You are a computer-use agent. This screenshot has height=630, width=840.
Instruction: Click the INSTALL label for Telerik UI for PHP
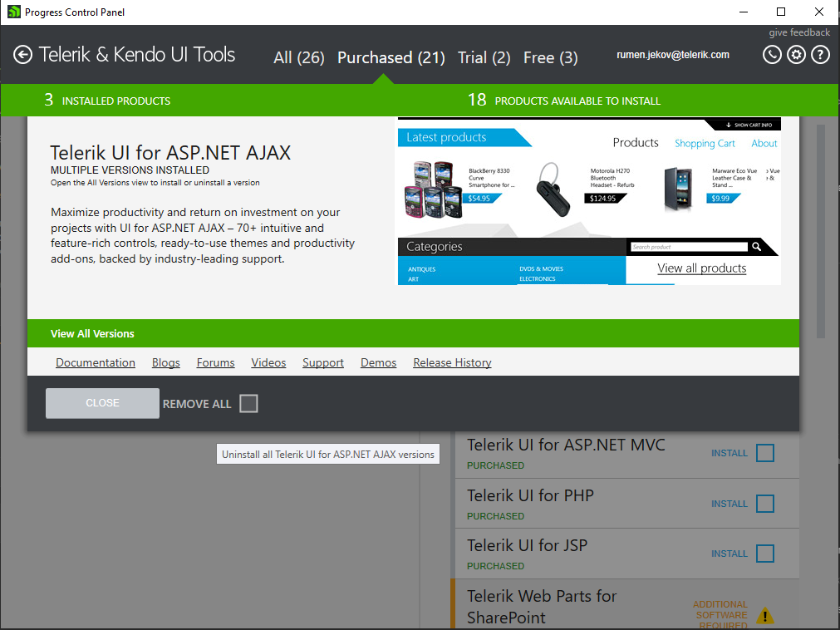[x=729, y=504]
